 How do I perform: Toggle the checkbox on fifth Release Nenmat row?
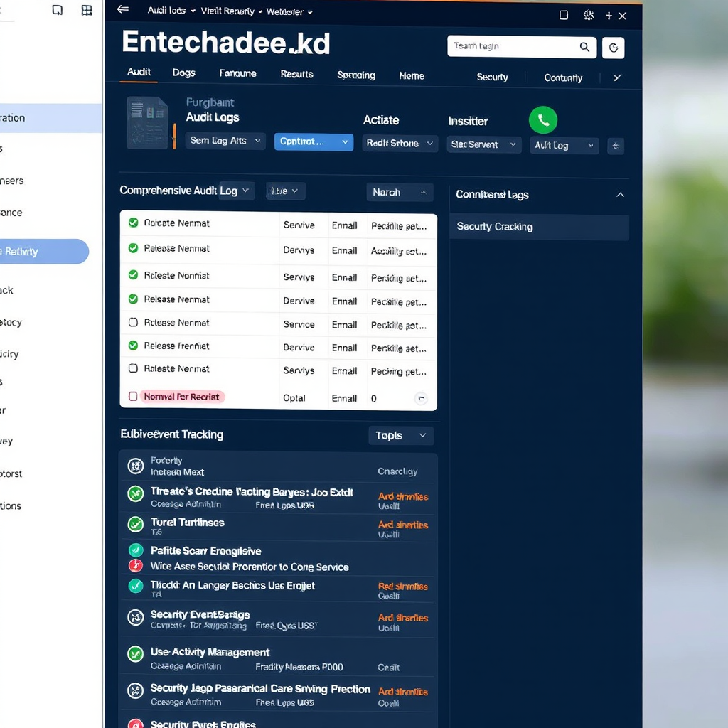(133, 323)
